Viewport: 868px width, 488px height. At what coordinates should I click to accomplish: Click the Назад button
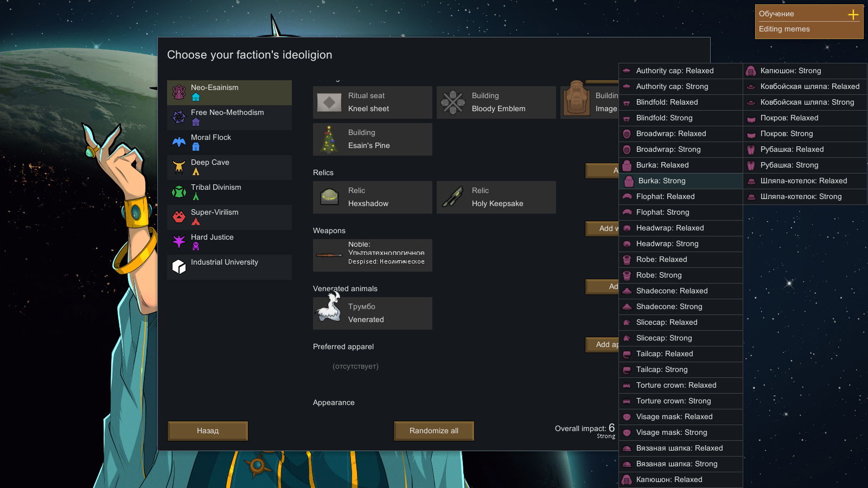[208, 431]
